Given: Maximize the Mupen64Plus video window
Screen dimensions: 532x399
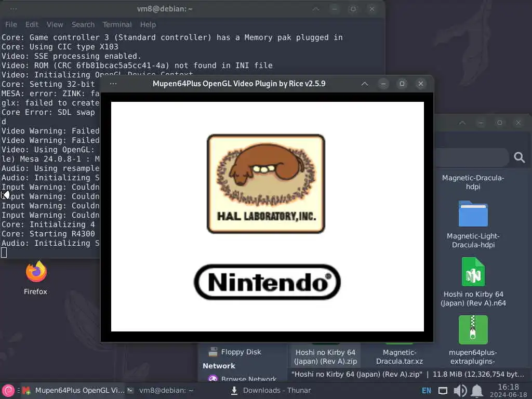Looking at the screenshot, I should pos(402,84).
